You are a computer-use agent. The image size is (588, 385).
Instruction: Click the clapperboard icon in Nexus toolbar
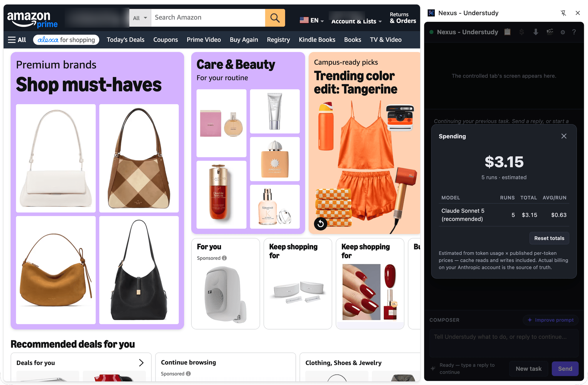click(550, 32)
